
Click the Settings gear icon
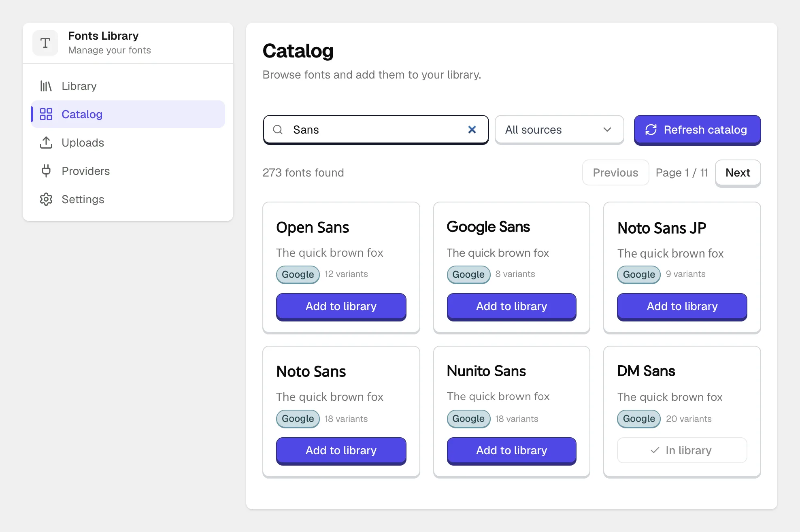coord(46,199)
